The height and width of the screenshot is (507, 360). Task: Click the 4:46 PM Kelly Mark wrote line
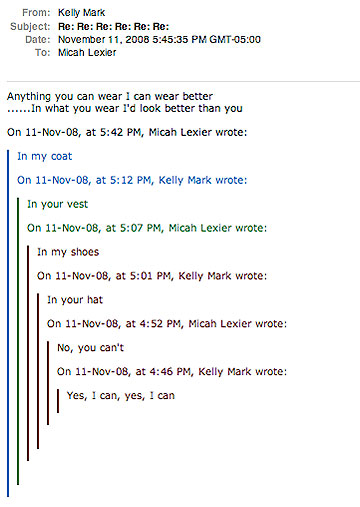pyautogui.click(x=172, y=372)
